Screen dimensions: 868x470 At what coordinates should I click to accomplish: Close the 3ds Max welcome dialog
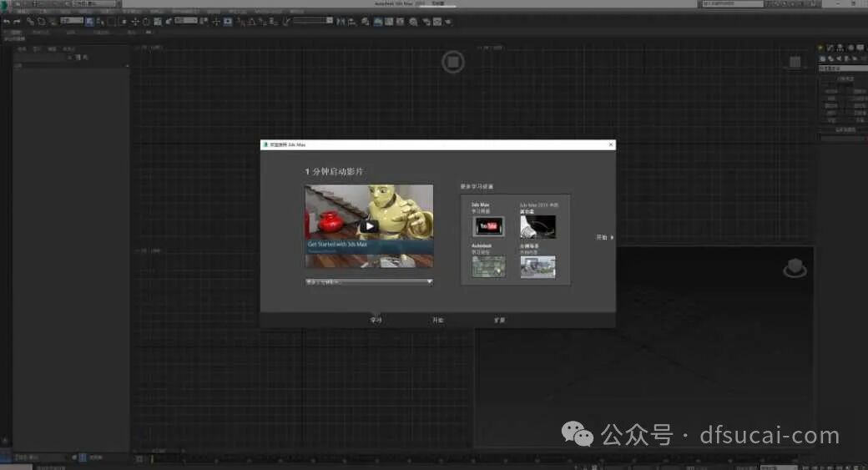611,144
